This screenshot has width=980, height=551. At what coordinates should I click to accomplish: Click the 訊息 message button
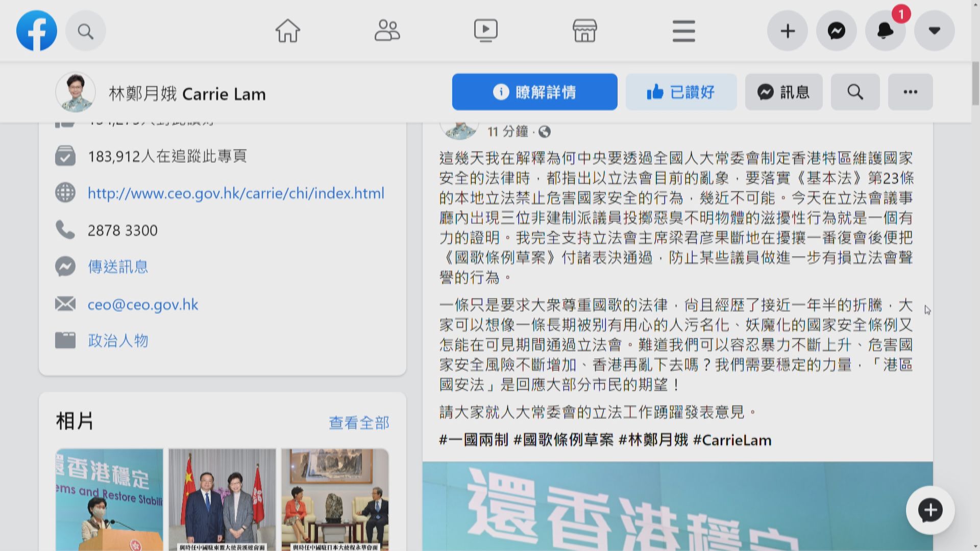pyautogui.click(x=783, y=92)
